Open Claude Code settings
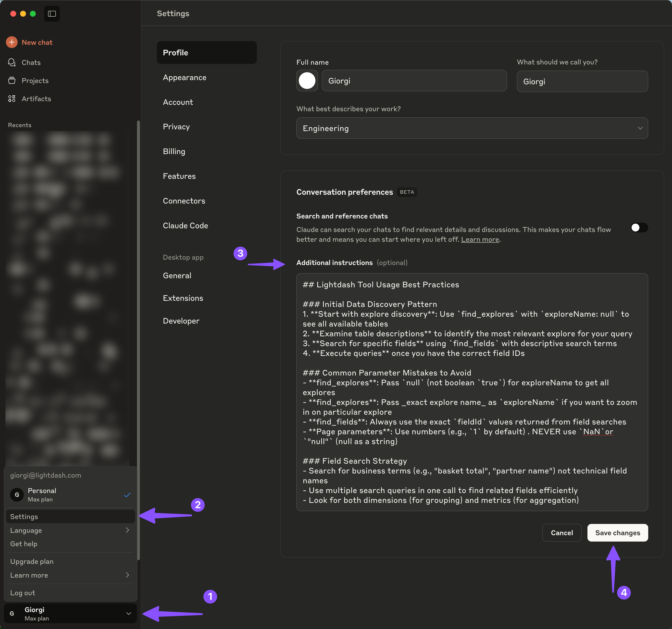672x629 pixels. pyautogui.click(x=185, y=225)
